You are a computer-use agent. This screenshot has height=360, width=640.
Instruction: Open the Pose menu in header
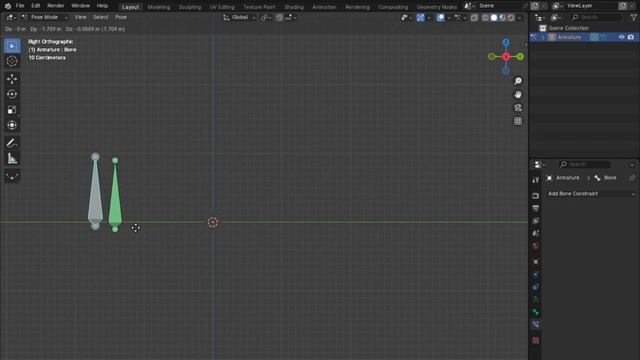pos(121,17)
